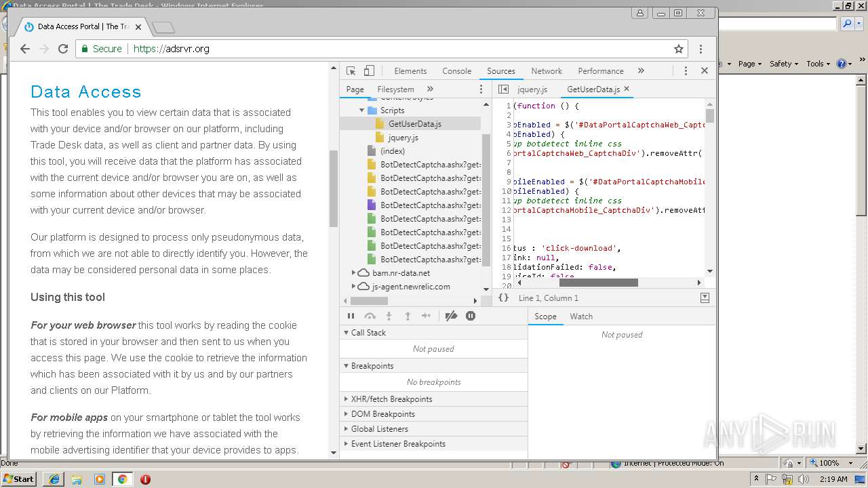
Task: Open a new Chrome tab
Action: point(163,27)
